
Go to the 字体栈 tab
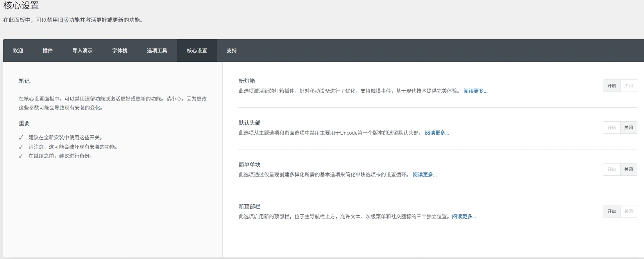point(120,50)
